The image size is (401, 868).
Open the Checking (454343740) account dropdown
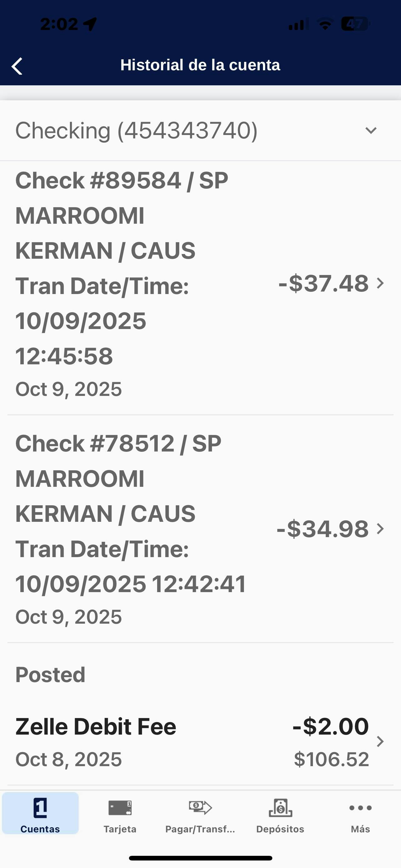[x=136, y=130]
